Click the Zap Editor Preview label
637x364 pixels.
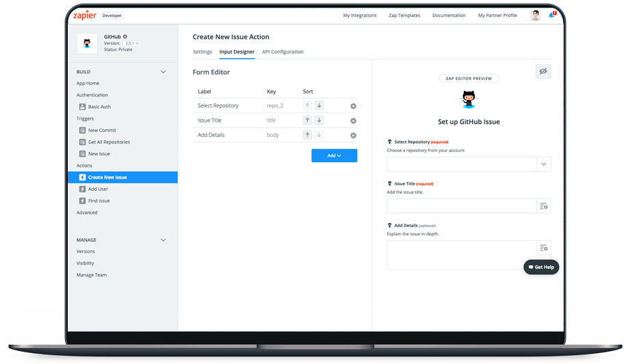(469, 79)
